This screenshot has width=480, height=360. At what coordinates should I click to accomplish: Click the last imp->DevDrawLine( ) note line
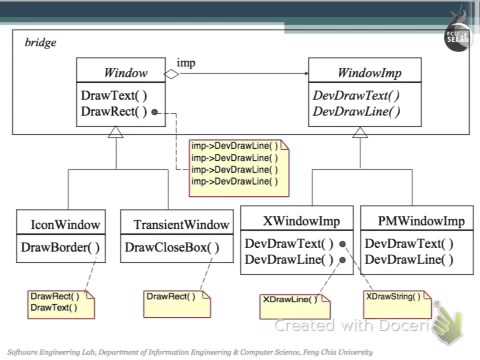coord(234,181)
